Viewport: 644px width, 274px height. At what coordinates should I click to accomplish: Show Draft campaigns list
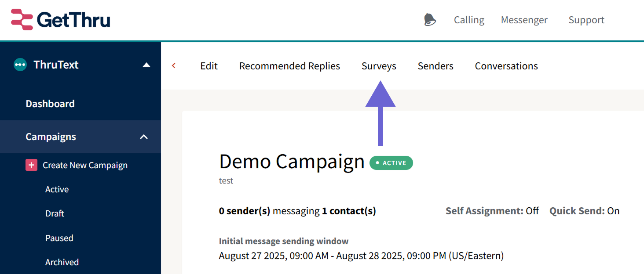[x=55, y=213]
